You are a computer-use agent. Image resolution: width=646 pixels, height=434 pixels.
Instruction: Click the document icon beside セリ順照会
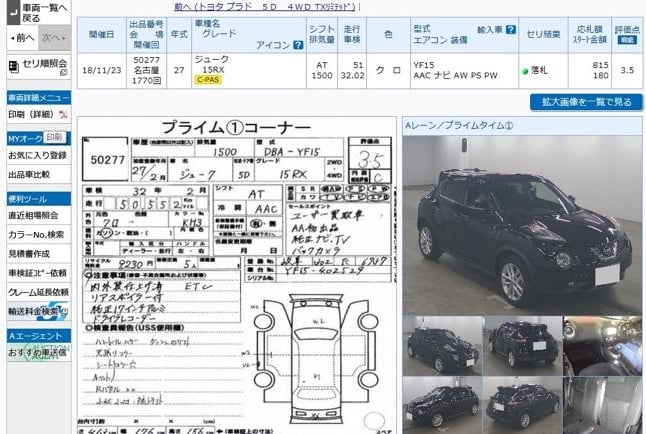coord(14,66)
